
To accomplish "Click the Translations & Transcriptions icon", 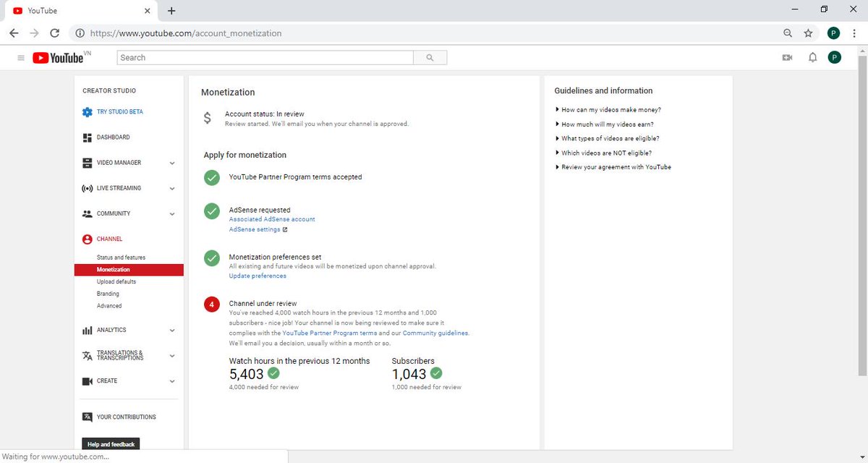I will 88,355.
